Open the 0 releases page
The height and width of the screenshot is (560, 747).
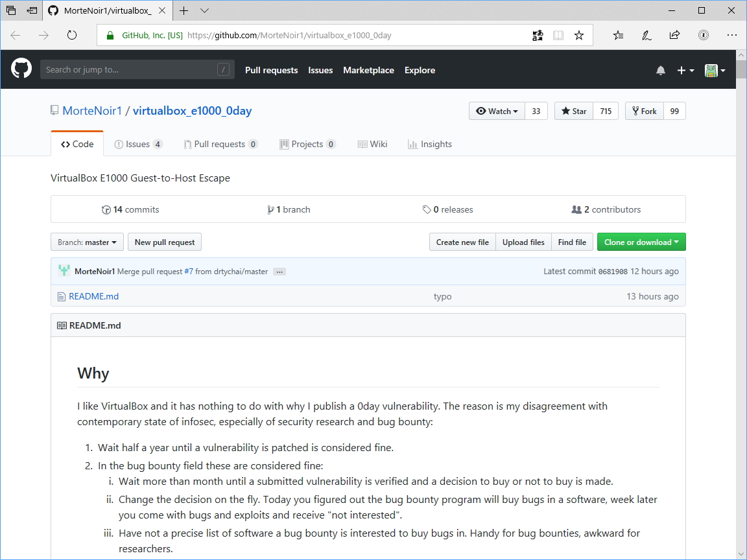point(447,209)
